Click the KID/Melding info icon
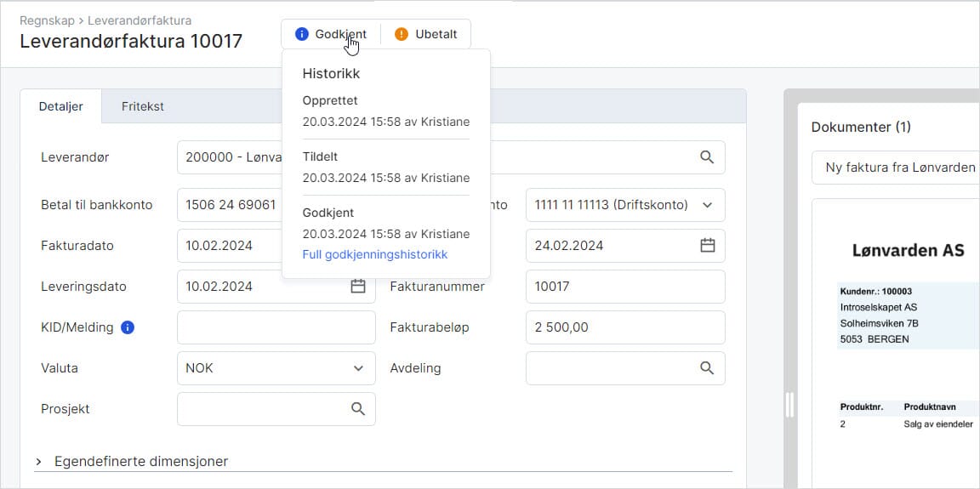Screen dimensions: 980x489 click(128, 327)
